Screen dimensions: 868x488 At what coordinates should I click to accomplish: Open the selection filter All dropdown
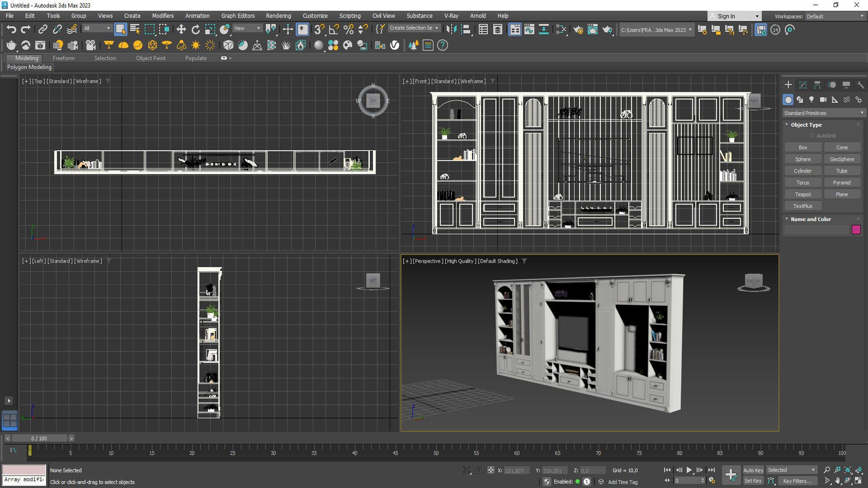click(x=97, y=28)
